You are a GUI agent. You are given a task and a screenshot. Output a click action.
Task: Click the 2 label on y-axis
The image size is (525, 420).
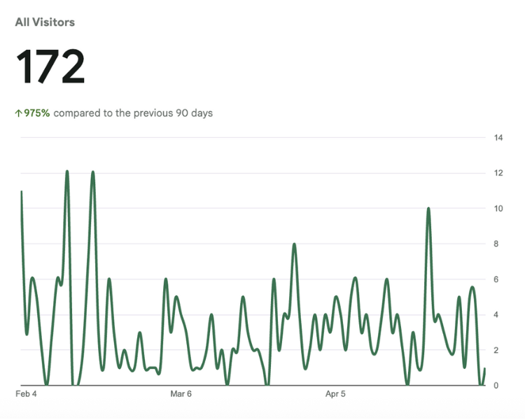[497, 350]
